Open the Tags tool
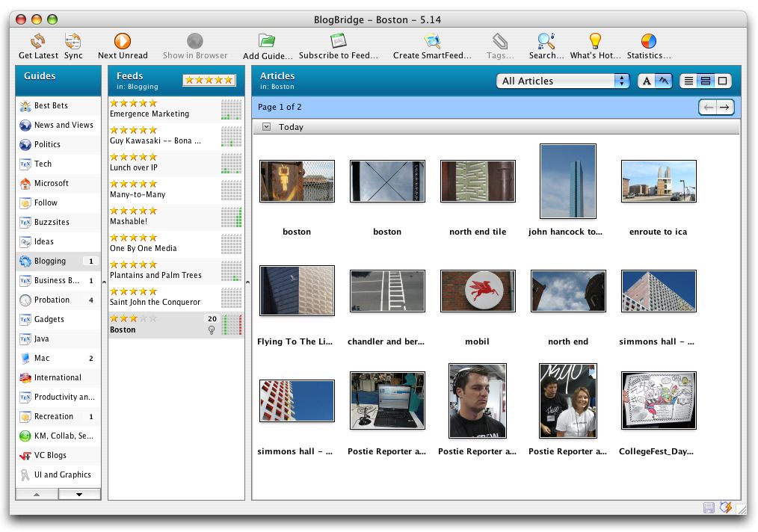The height and width of the screenshot is (532, 758). tap(499, 41)
